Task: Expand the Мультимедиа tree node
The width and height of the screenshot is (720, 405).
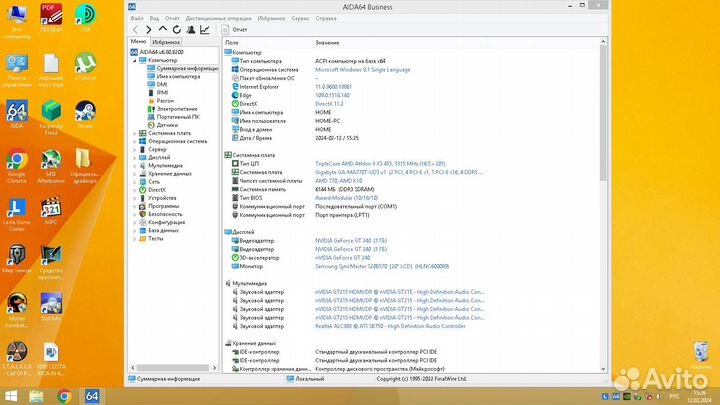Action: tap(135, 166)
